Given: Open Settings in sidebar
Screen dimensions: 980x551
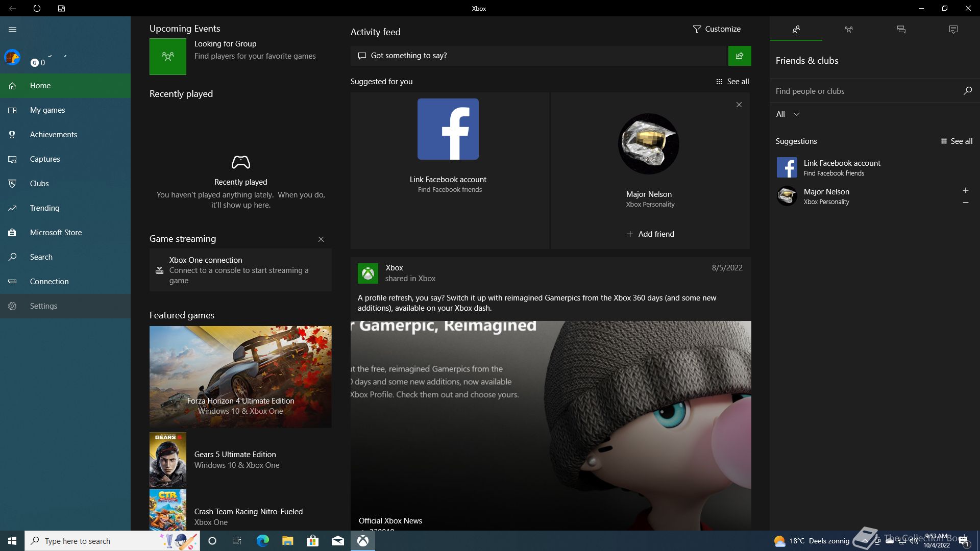Looking at the screenshot, I should 65,306.
